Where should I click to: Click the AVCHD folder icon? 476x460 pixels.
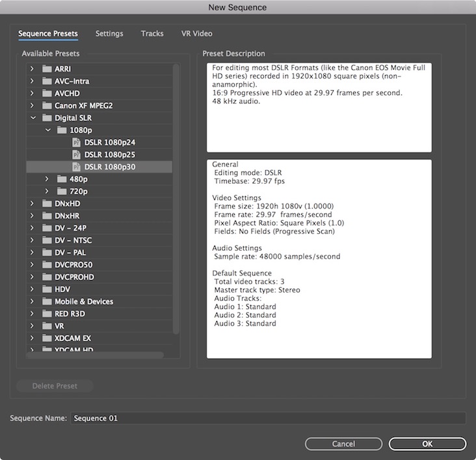pos(47,94)
